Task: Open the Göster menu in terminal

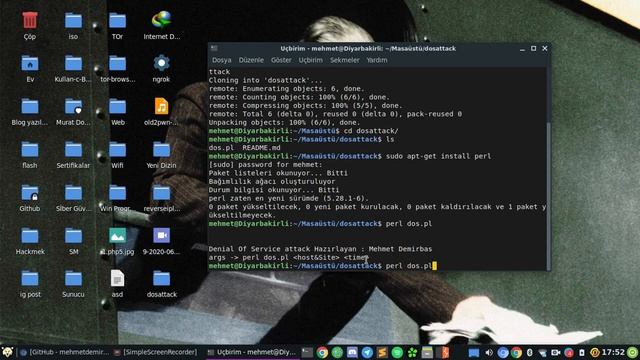Action: coord(281,60)
